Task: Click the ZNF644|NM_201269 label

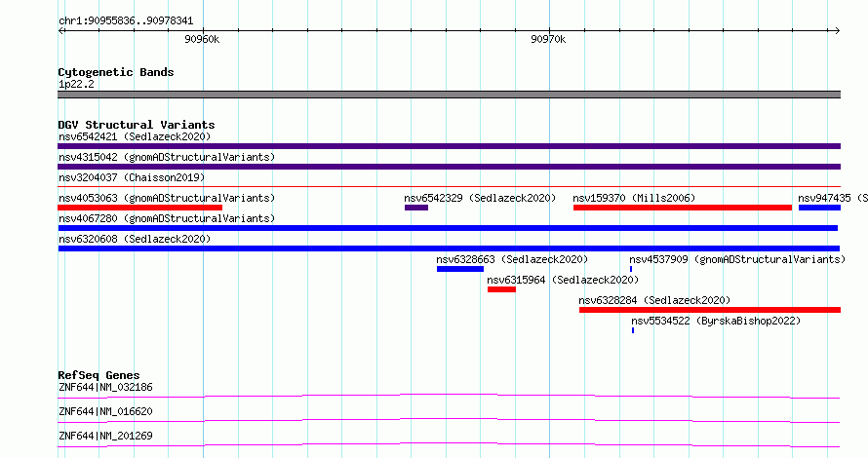Action: 105,436
